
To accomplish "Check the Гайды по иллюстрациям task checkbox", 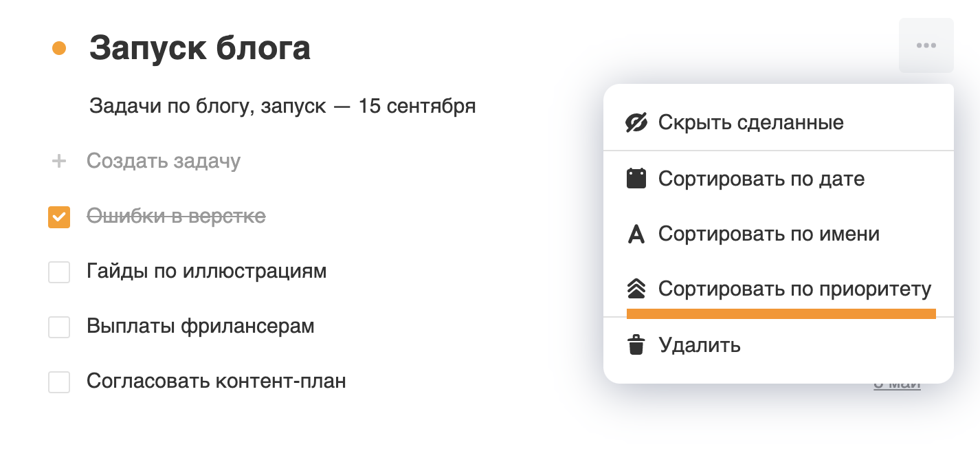I will click(59, 272).
